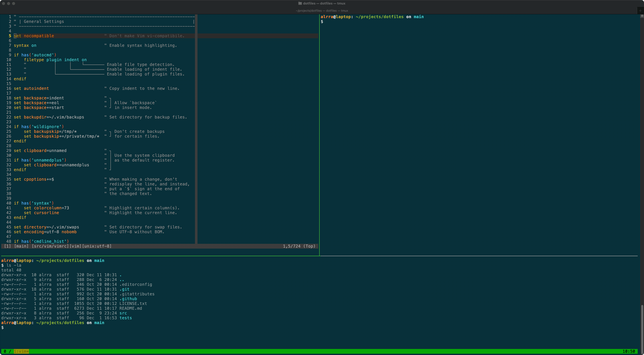Image resolution: width=644 pixels, height=355 pixels.
Task: Select tmux window '1:vim*' in status bar
Action: coord(21,351)
